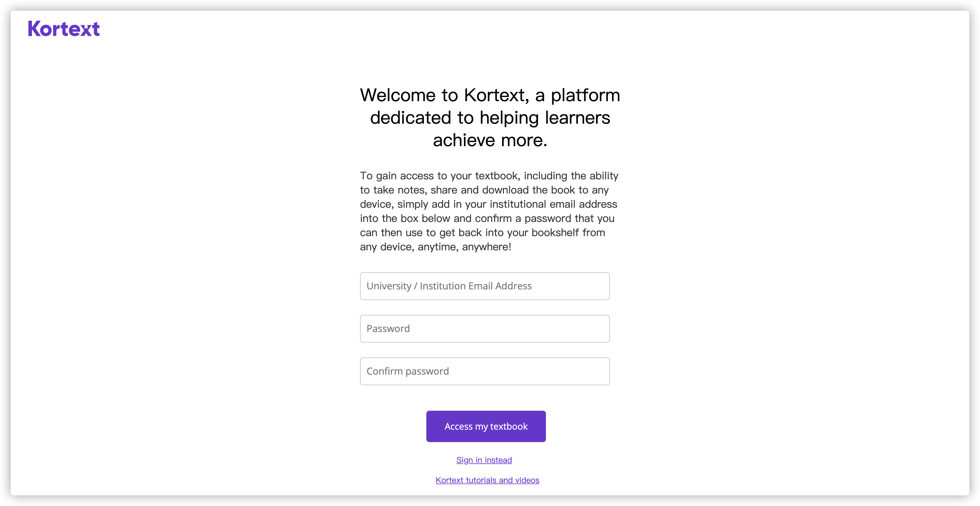The image size is (980, 506).
Task: Click paragraph line starting "into the box below"
Action: (x=487, y=218)
